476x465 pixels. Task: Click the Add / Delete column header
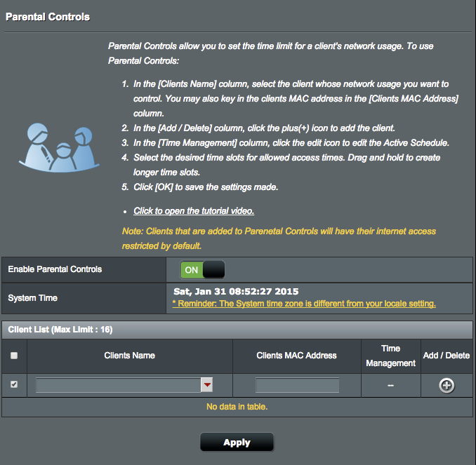(447, 356)
